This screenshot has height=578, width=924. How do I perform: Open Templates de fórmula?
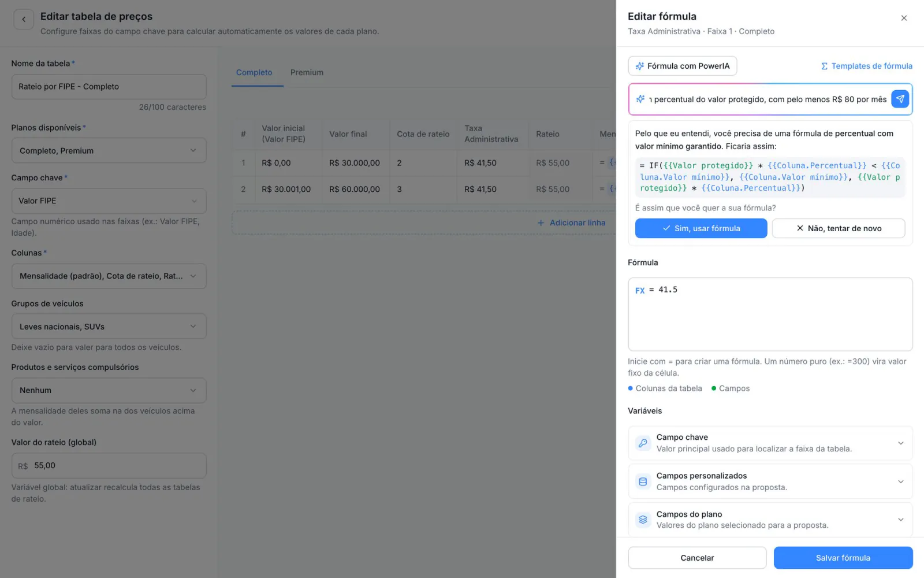[867, 66]
